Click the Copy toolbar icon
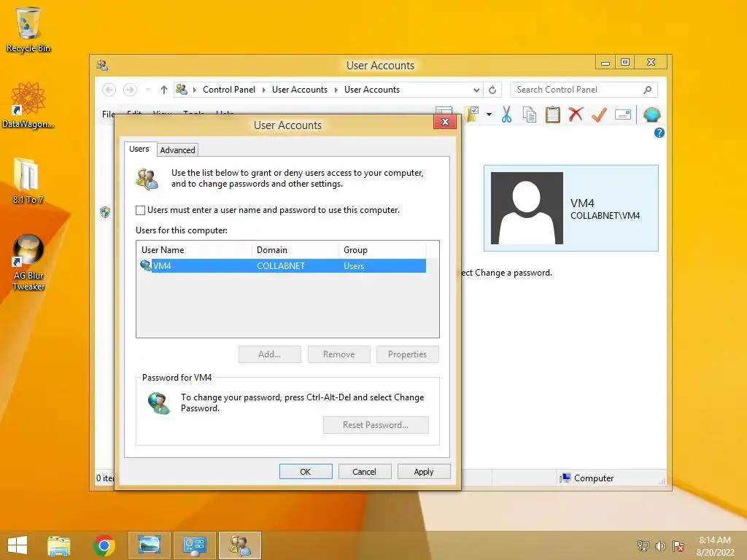 pyautogui.click(x=530, y=114)
